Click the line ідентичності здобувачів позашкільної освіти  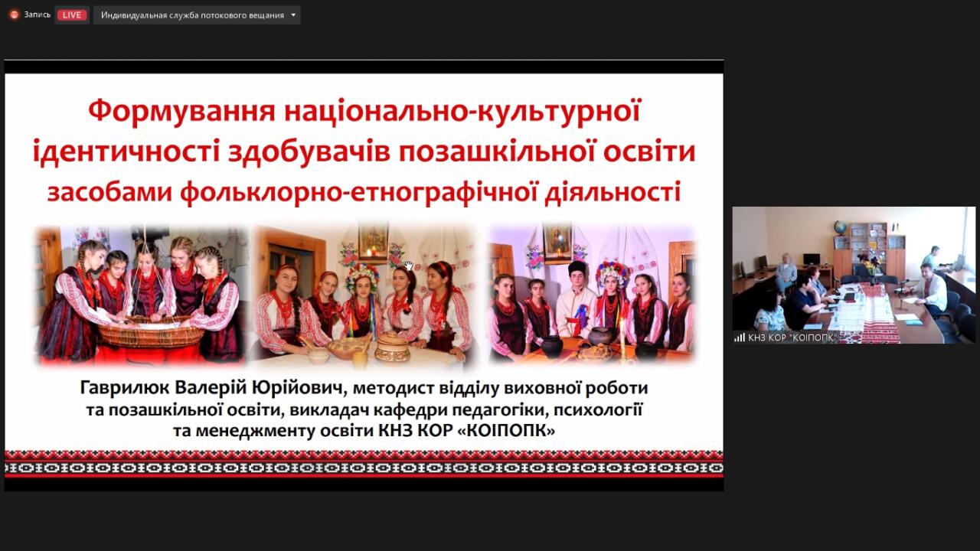point(364,152)
